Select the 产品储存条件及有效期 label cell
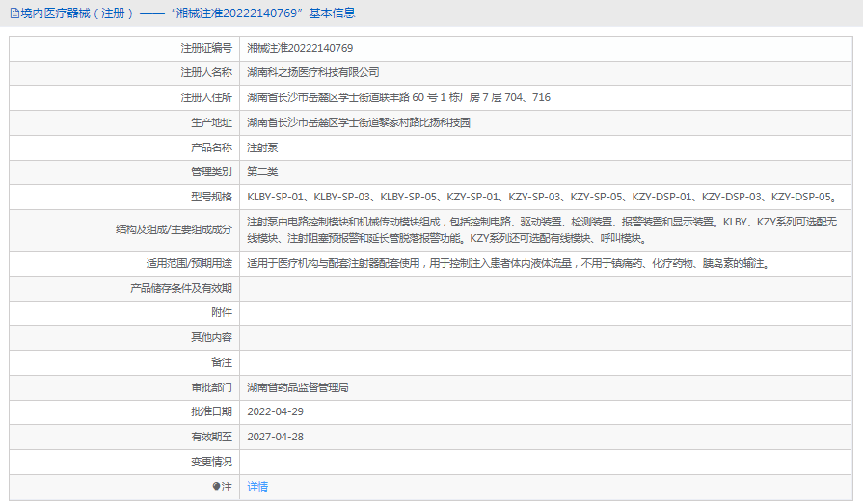863x504 pixels. coord(124,288)
